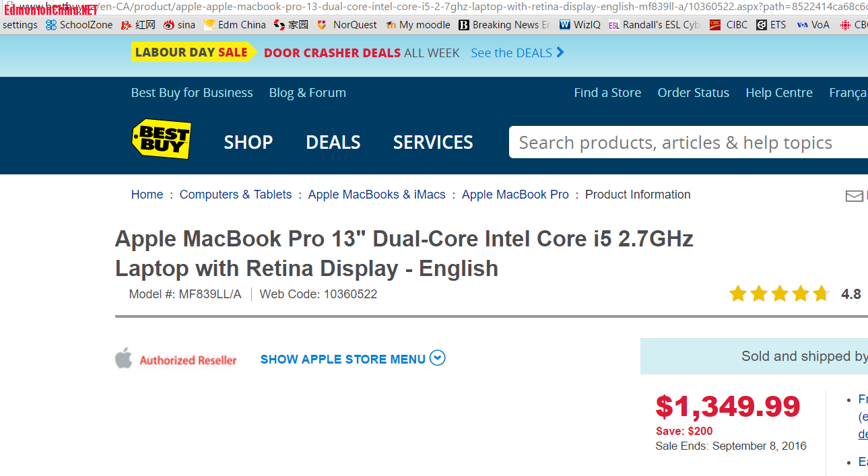The width and height of the screenshot is (868, 476).
Task: Open the DEALS menu
Action: [333, 143]
